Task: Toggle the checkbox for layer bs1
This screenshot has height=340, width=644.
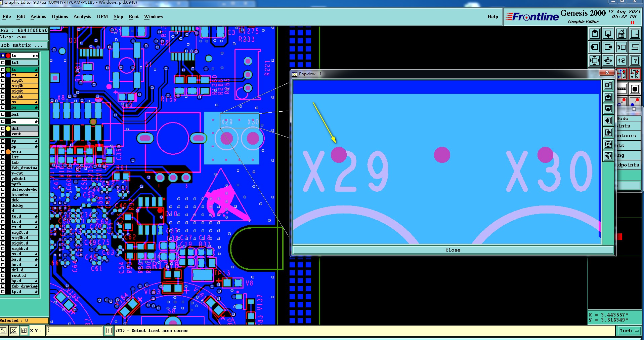Action: [3, 114]
